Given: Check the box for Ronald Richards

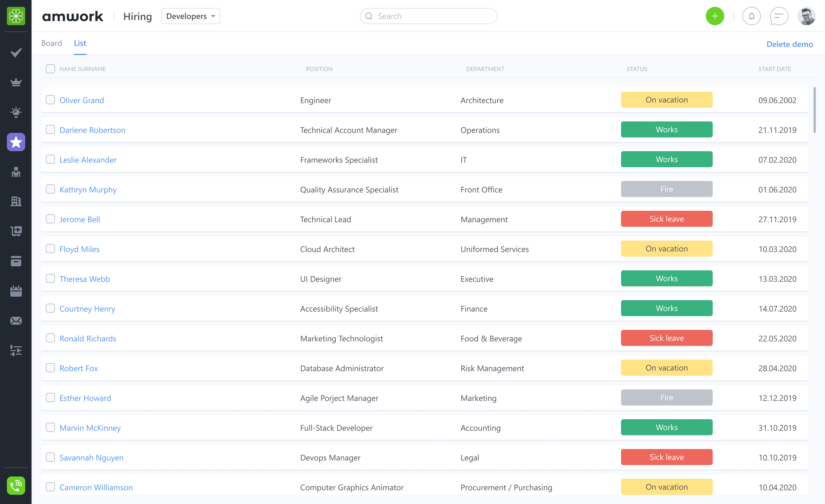Looking at the screenshot, I should [x=50, y=338].
